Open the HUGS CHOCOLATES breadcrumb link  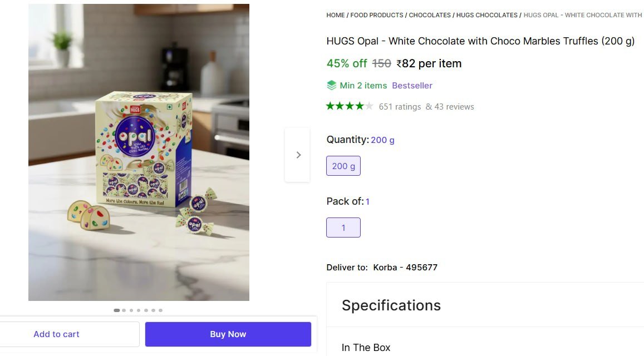(487, 15)
